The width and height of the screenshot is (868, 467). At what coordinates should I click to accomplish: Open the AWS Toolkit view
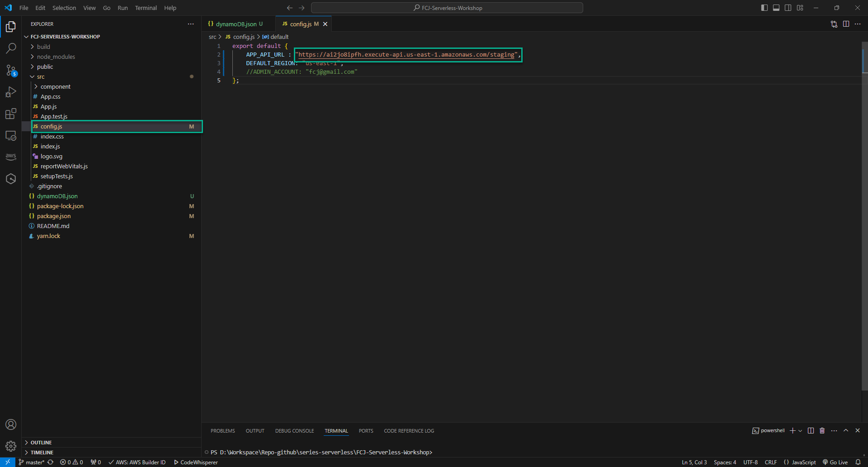pos(11,157)
